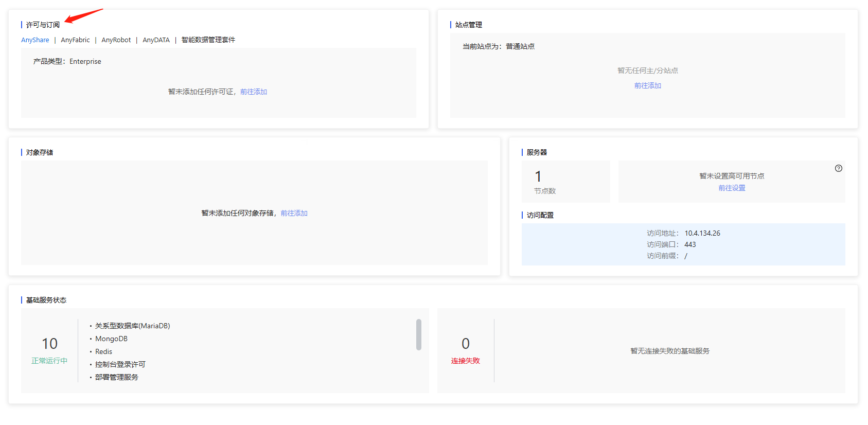868x425 pixels.
Task: Click the 暂未设置高可用节点 message
Action: coord(732,176)
